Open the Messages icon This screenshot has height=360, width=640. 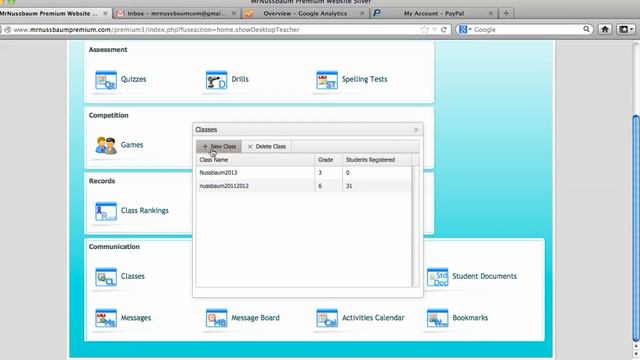click(x=106, y=318)
